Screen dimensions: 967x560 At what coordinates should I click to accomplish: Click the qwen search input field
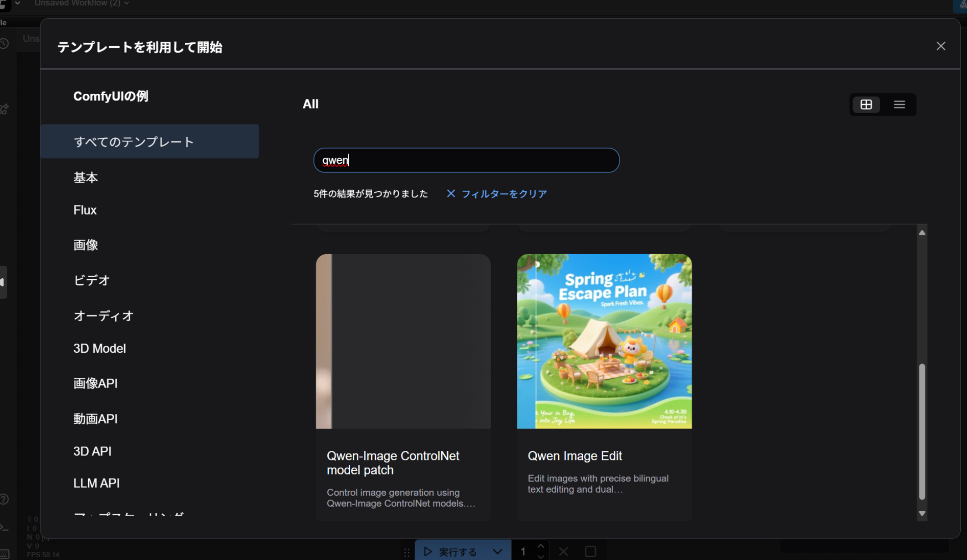click(x=466, y=160)
